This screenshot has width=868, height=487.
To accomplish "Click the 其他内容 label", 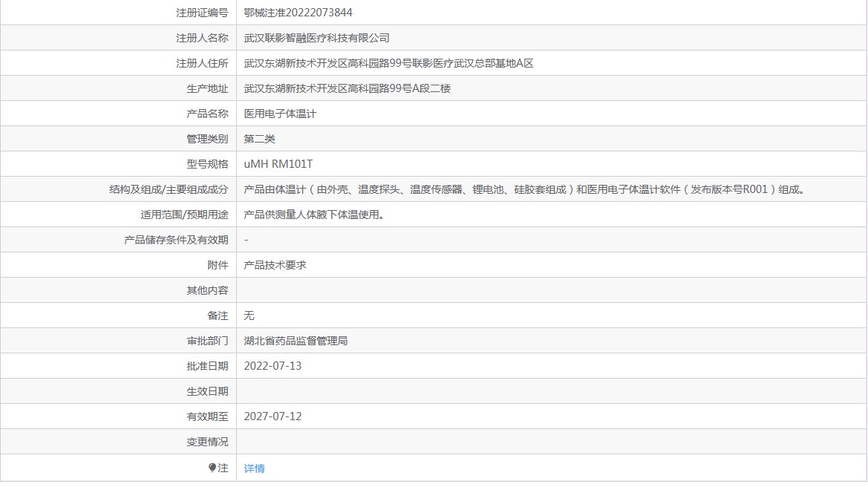I will click(x=207, y=290).
